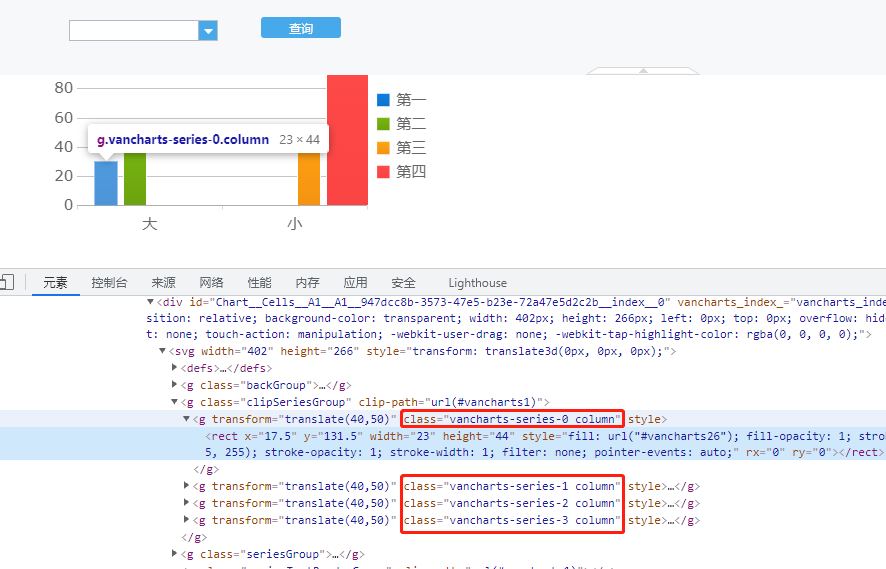Image resolution: width=886 pixels, height=569 pixels.
Task: Collapse the Chart__Cells div node
Action: point(150,302)
